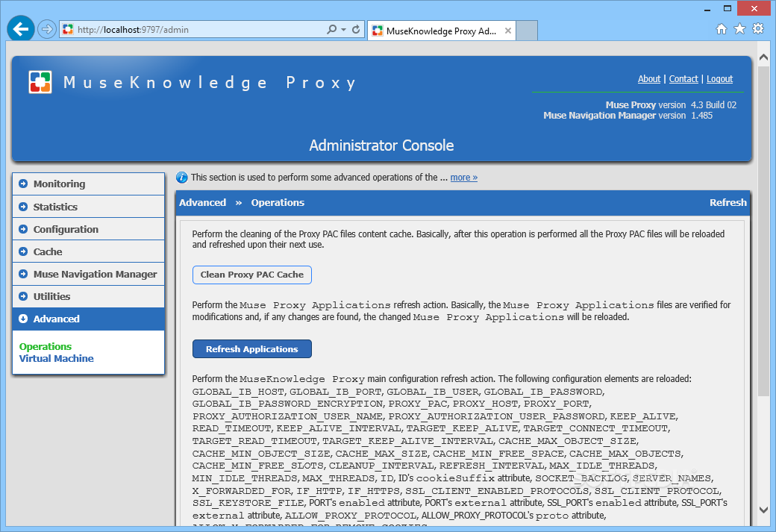Select the Operations submenu item
This screenshot has width=776, height=532.
point(45,346)
